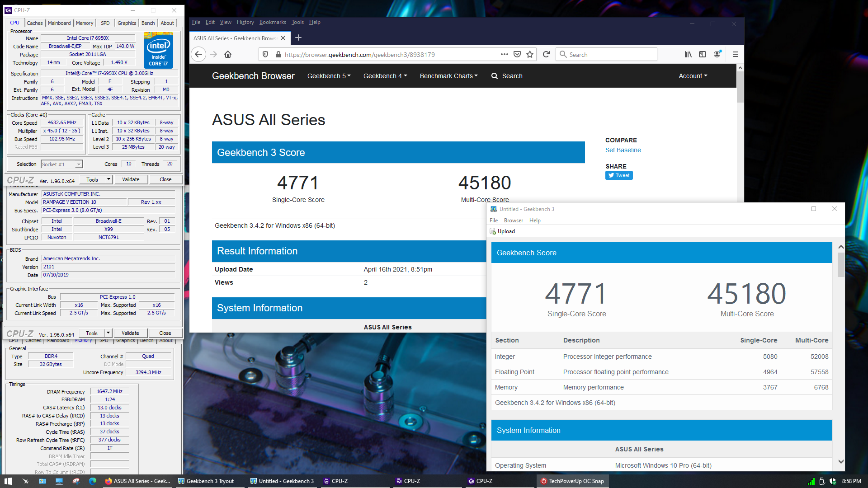Expand the second CPU-Z Tools dropdown arrow
Image resolution: width=868 pixels, height=488 pixels.
pos(108,333)
